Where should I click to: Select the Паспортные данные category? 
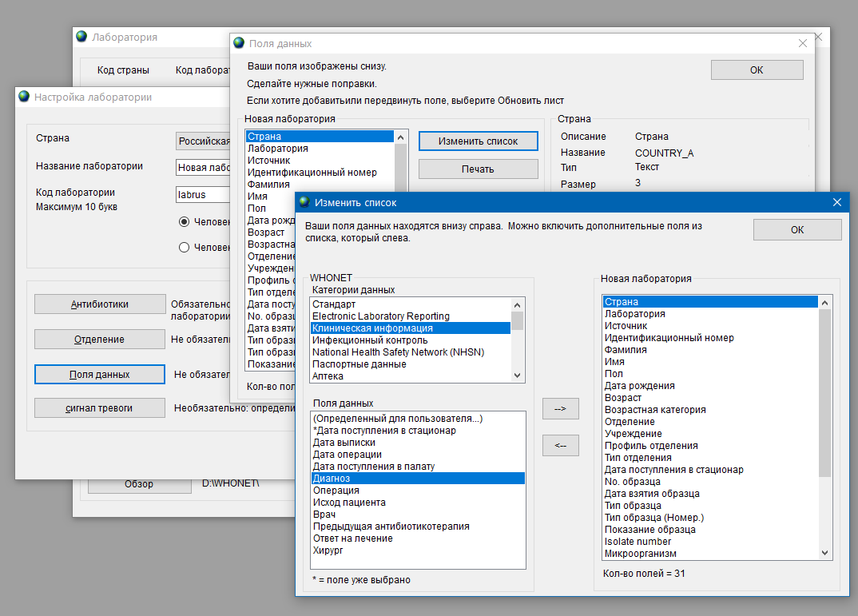[411, 364]
